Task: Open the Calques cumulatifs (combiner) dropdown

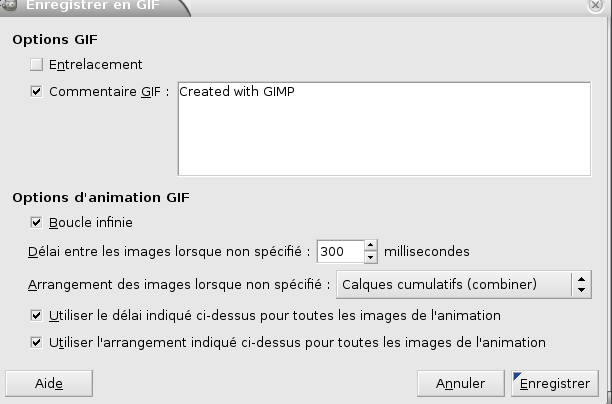Action: pyautogui.click(x=464, y=285)
